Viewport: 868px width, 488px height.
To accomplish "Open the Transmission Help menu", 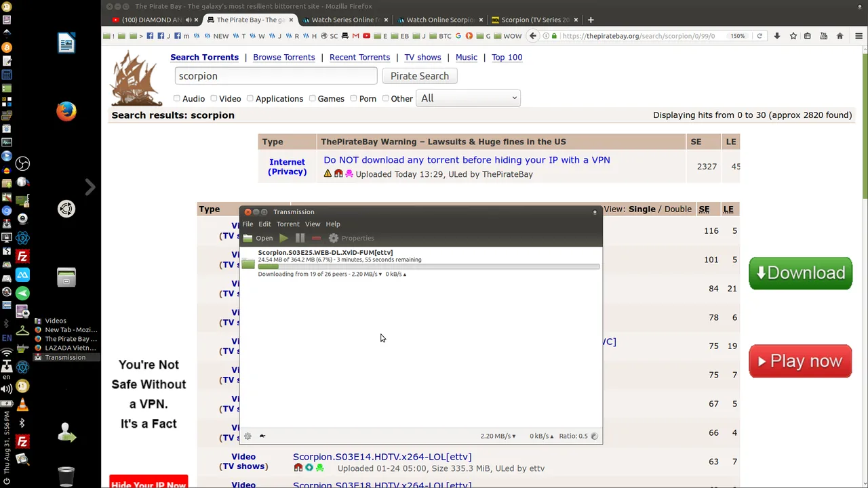I will point(333,224).
